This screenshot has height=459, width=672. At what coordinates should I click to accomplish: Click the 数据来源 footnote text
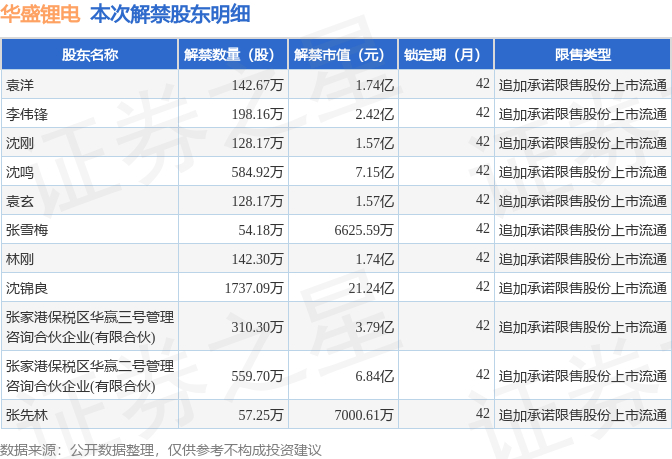pyautogui.click(x=160, y=450)
